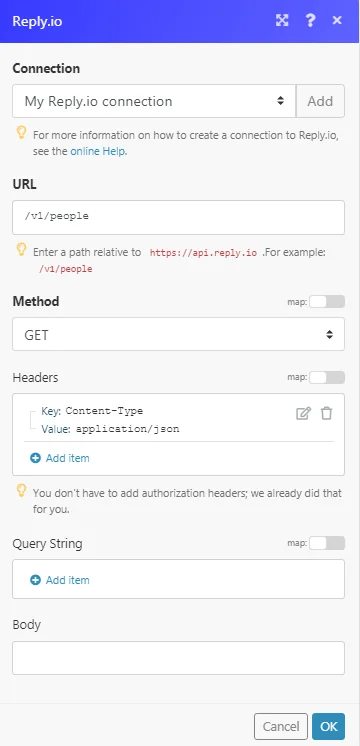Toggle map switch for Headers
This screenshot has height=746, width=360.
tap(327, 377)
